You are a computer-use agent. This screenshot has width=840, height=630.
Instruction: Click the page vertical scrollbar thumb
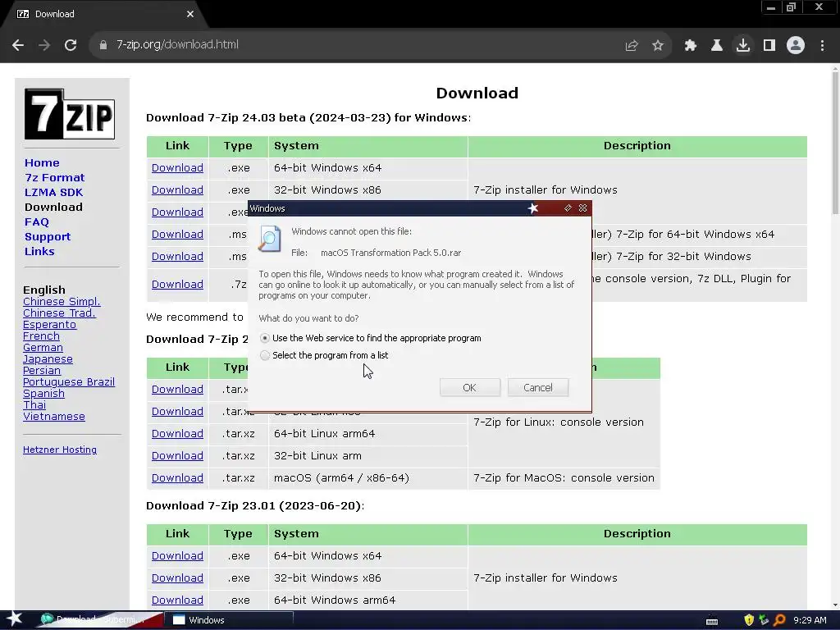[x=835, y=142]
